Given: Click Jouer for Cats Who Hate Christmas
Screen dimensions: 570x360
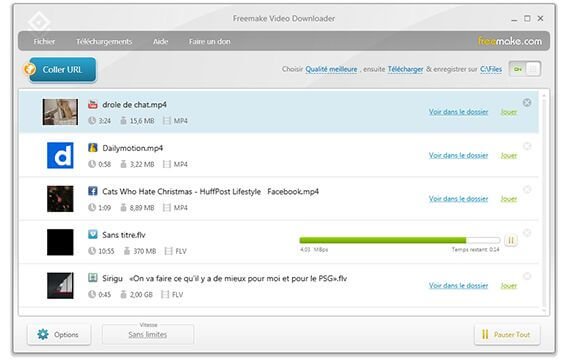Looking at the screenshot, I should [x=509, y=199].
